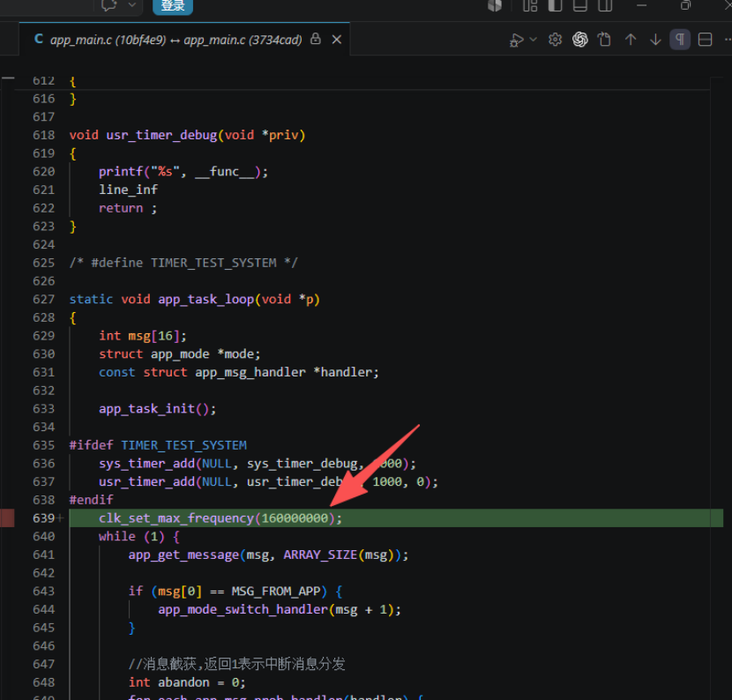The height and width of the screenshot is (700, 732).
Task: Click the Open File icon
Action: coord(605,40)
